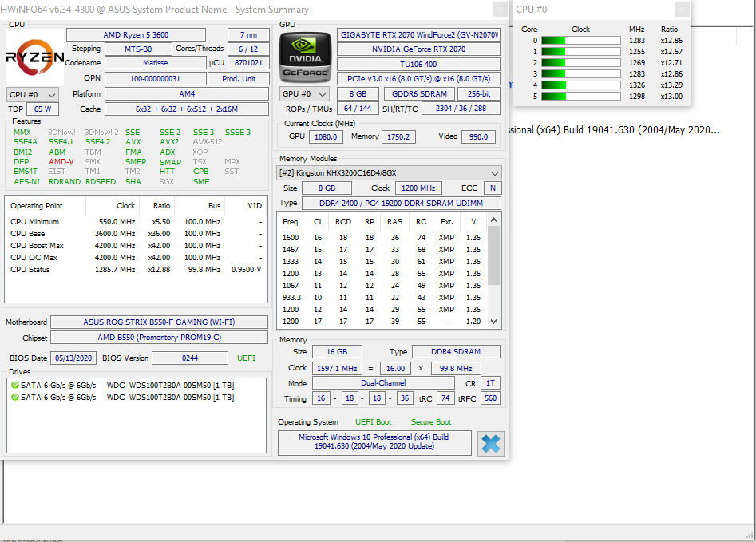
Task: Click the GIGABYTE RTX 2070 WindForce2 field
Action: [418, 34]
